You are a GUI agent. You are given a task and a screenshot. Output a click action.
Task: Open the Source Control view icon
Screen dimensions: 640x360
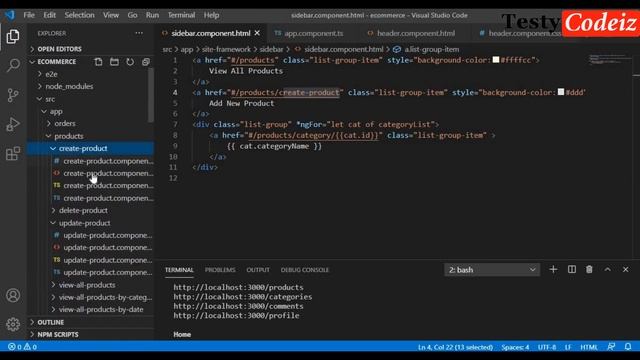(13, 95)
